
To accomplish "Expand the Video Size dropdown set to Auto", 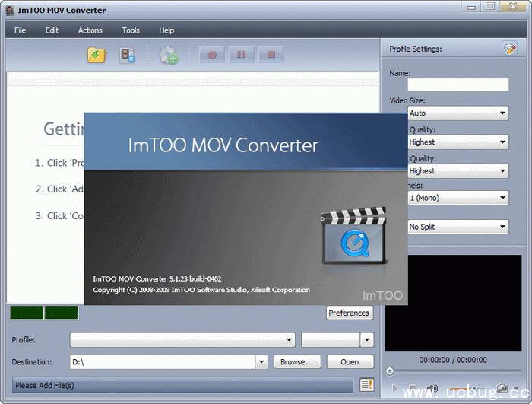I will [x=458, y=113].
